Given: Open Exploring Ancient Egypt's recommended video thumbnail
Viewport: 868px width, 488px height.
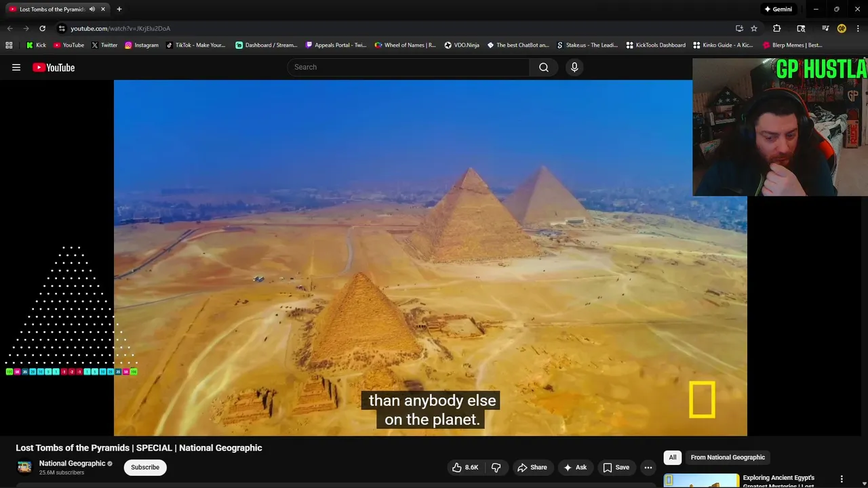Looking at the screenshot, I should 701,481.
